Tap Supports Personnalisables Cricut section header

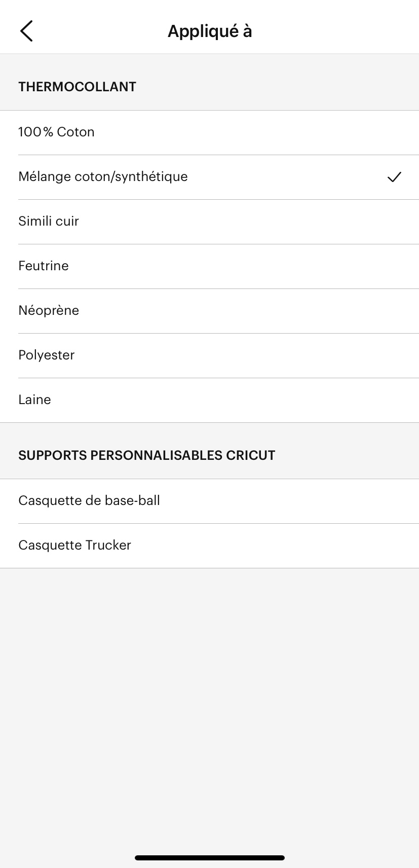tap(147, 455)
